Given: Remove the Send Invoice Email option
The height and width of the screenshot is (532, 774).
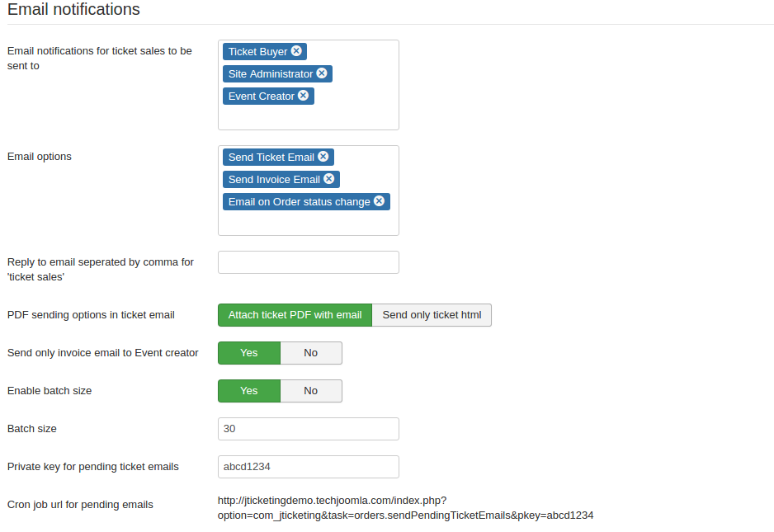Looking at the screenshot, I should [x=328, y=179].
